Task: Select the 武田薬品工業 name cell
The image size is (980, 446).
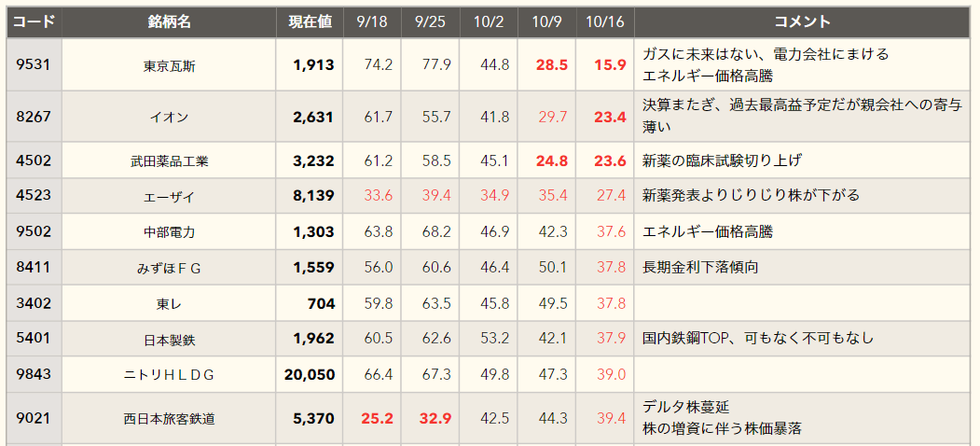Action: [170, 160]
